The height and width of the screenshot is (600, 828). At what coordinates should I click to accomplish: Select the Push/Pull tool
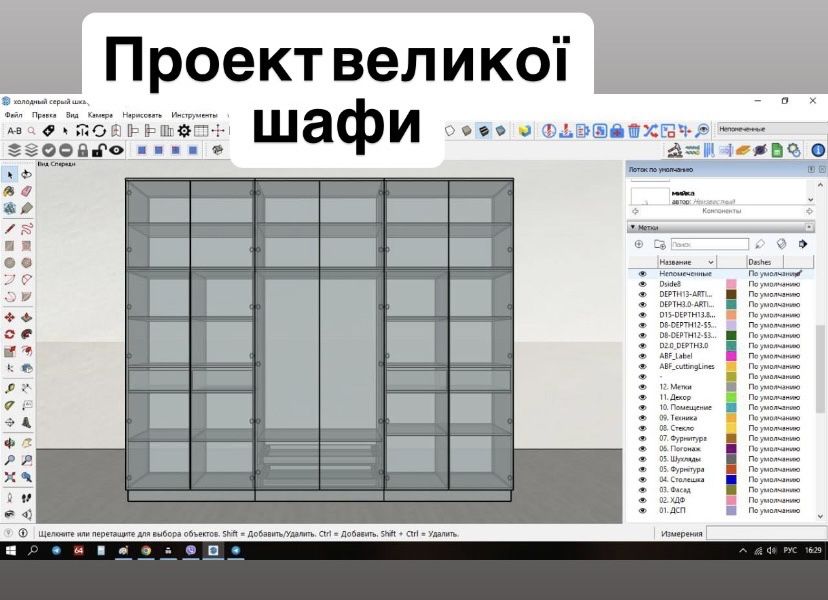tap(26, 317)
